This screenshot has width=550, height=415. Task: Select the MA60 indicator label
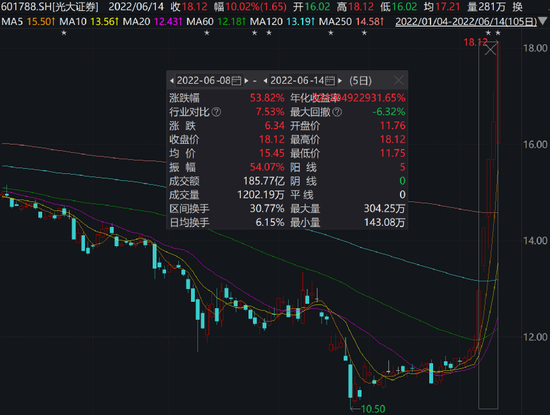(200, 22)
